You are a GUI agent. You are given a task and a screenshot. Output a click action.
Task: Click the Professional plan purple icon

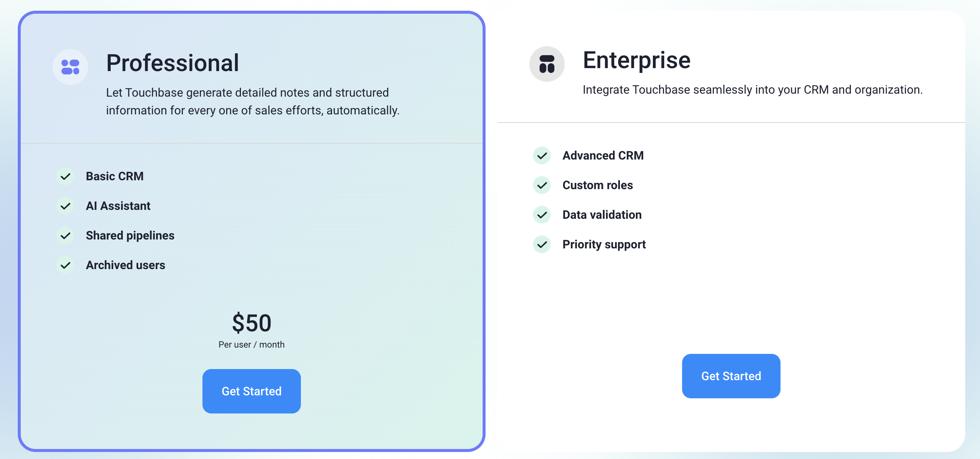tap(70, 67)
